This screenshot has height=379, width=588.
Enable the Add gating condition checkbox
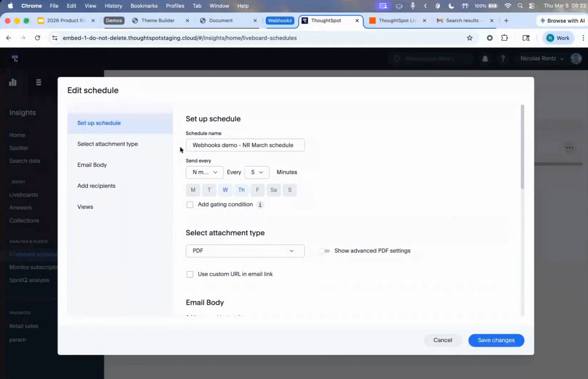coord(190,205)
